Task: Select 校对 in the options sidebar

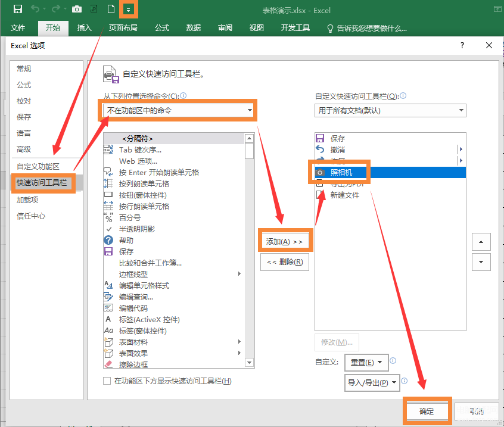Action: (24, 101)
